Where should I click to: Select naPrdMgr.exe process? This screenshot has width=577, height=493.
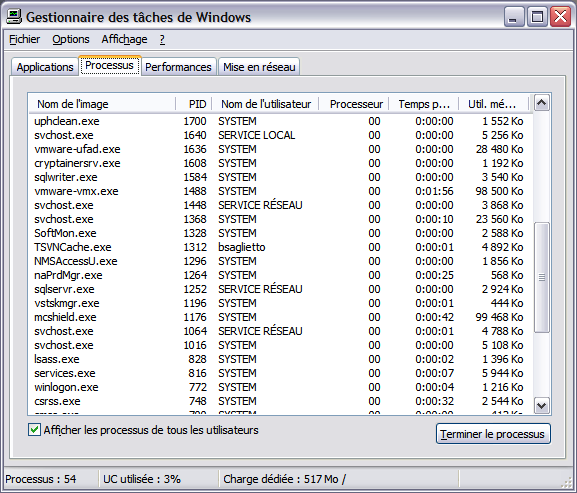pyautogui.click(x=280, y=275)
